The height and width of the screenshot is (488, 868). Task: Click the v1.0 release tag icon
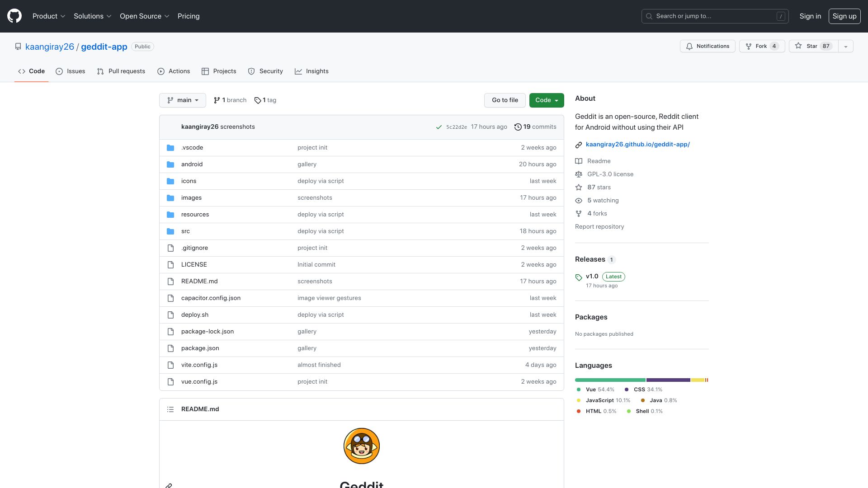[x=579, y=277]
